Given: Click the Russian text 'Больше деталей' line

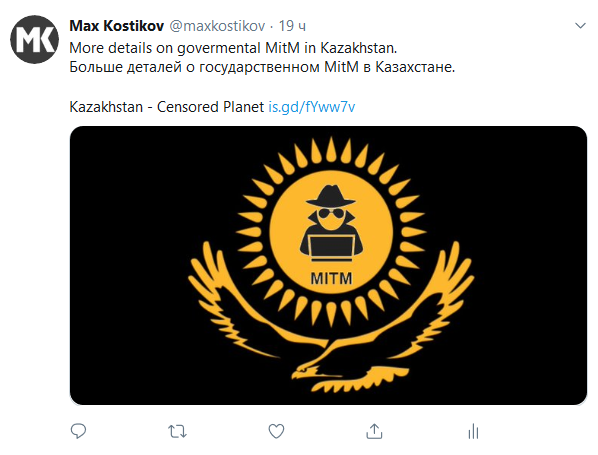Looking at the screenshot, I should click(262, 67).
